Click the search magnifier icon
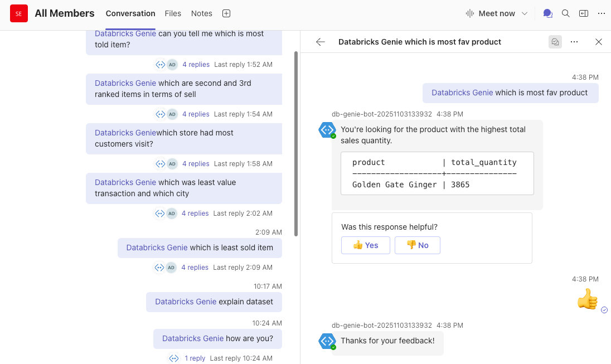Viewport: 611px width, 364px height. (566, 13)
